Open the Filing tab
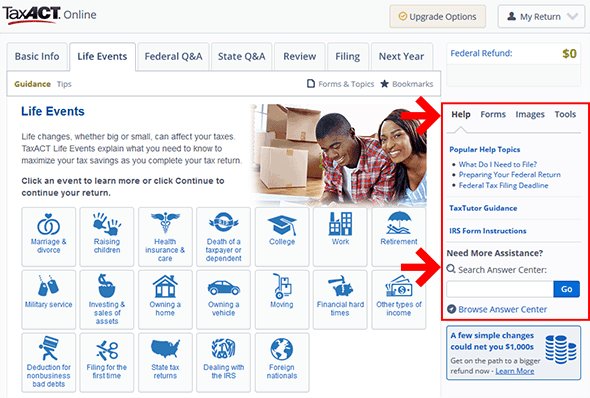Image resolution: width=590 pixels, height=398 pixels. [x=348, y=56]
